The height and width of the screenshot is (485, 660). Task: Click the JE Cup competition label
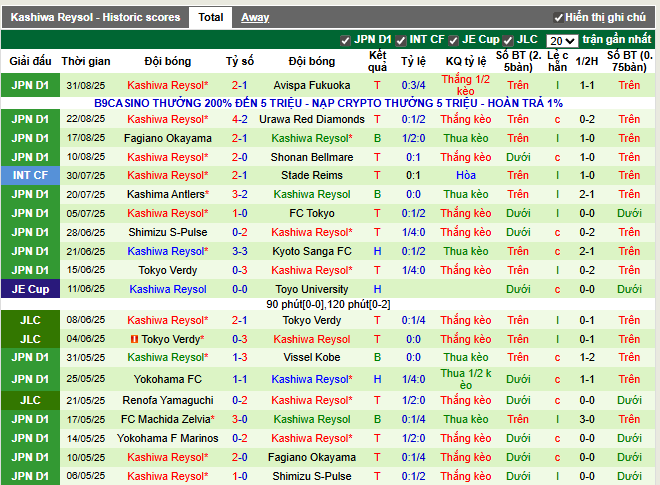[x=30, y=289]
